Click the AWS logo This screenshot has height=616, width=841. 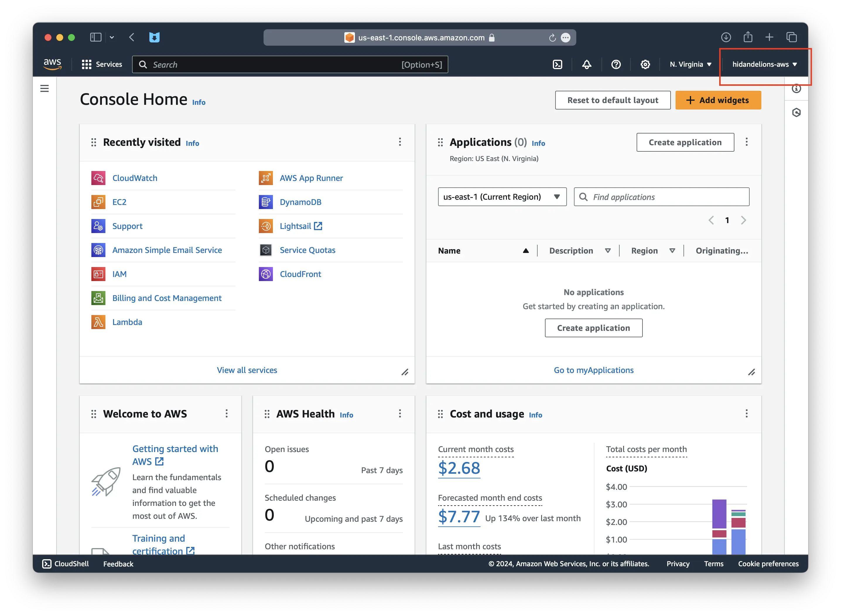(x=52, y=64)
